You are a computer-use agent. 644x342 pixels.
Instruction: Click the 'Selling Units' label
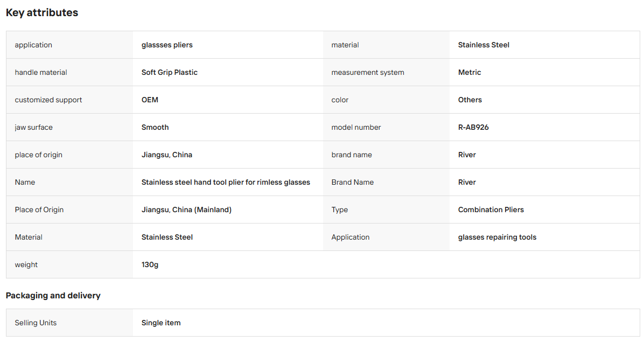(x=36, y=323)
